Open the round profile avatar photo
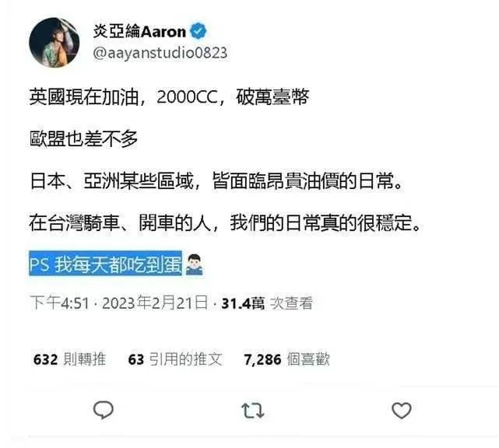 54,43
